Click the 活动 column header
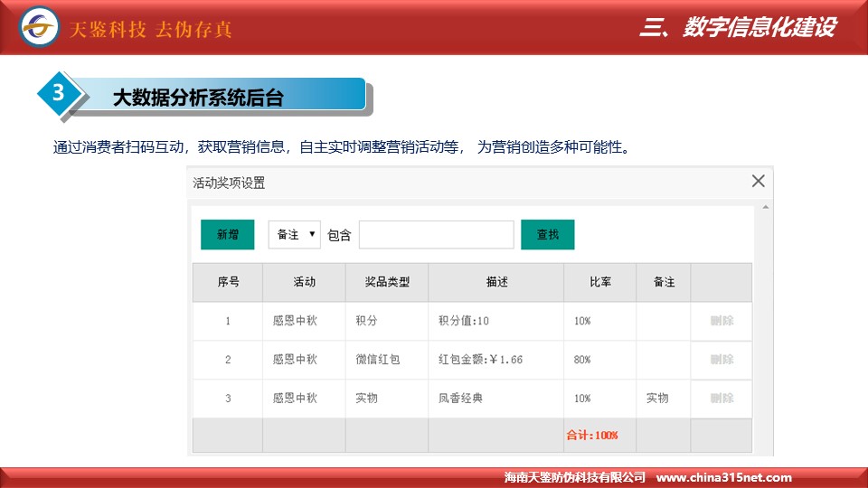The width and height of the screenshot is (868, 488). [304, 282]
